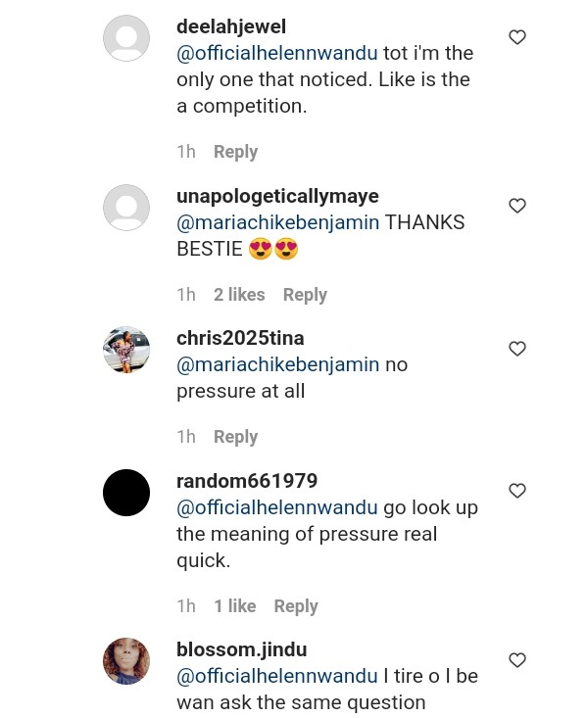Go to blossom.jindu username profile
Screen dimensions: 588x718
tap(241, 649)
